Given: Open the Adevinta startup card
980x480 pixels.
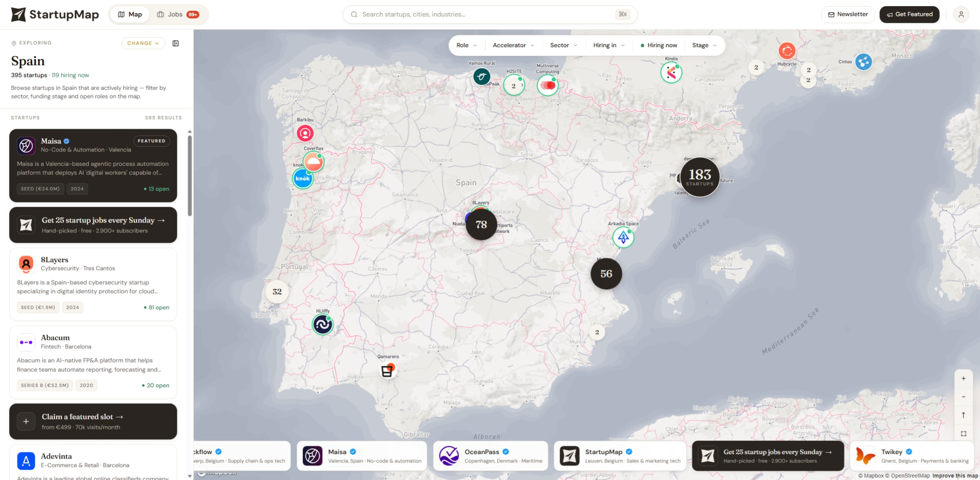Looking at the screenshot, I should (x=93, y=463).
